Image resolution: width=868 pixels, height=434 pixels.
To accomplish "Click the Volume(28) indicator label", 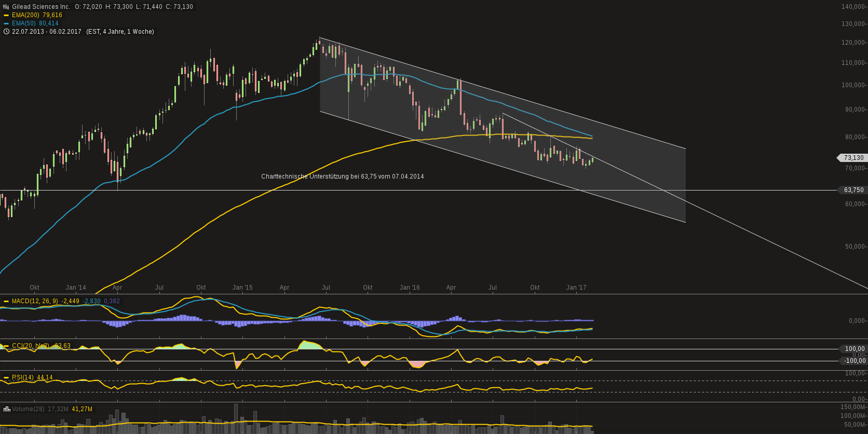I will click(28, 409).
